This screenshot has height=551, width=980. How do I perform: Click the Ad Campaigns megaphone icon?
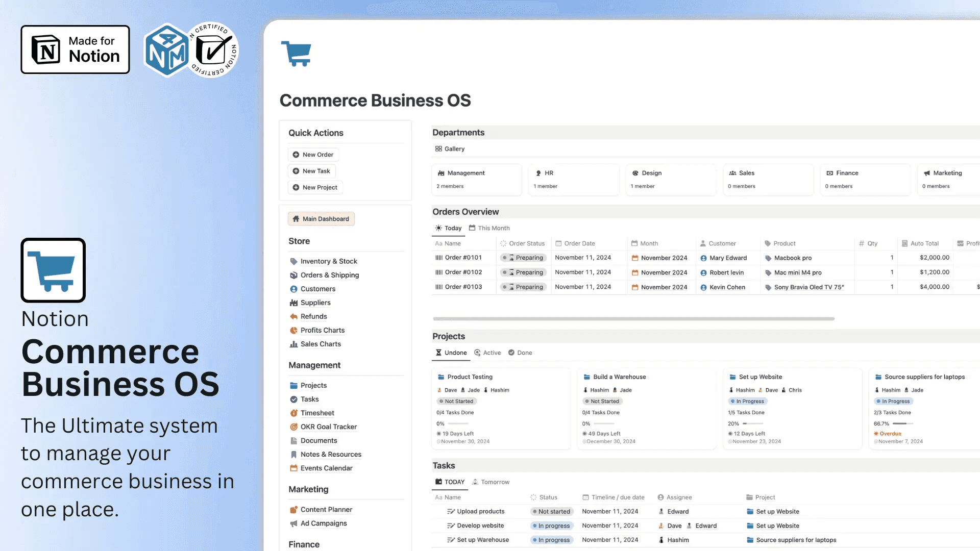click(x=293, y=523)
